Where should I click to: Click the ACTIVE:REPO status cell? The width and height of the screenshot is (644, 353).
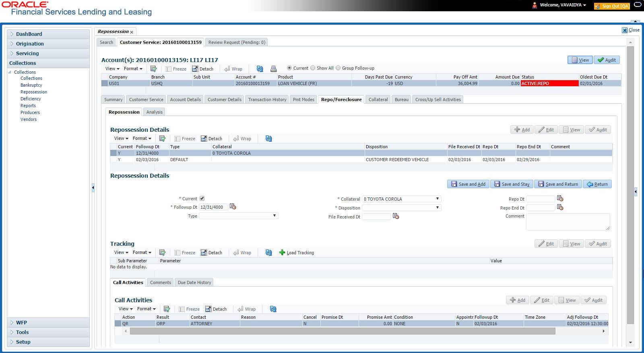(x=549, y=83)
